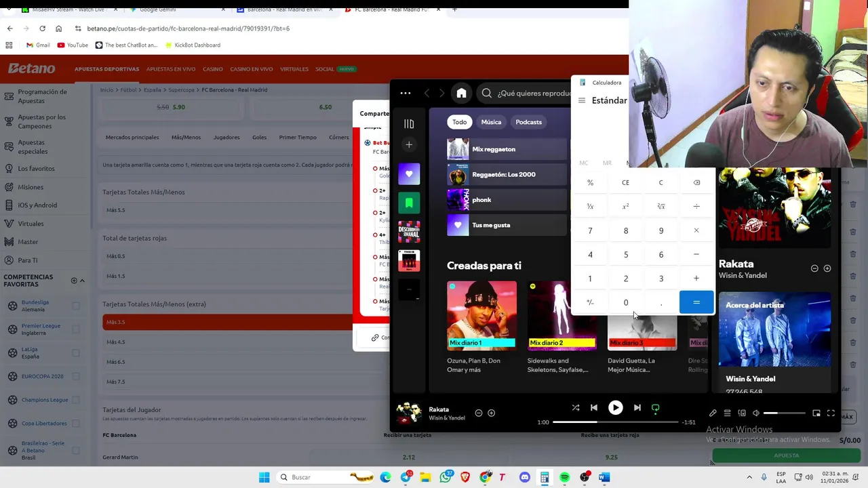
Task: Switch to Jugadores market tab
Action: 226,138
